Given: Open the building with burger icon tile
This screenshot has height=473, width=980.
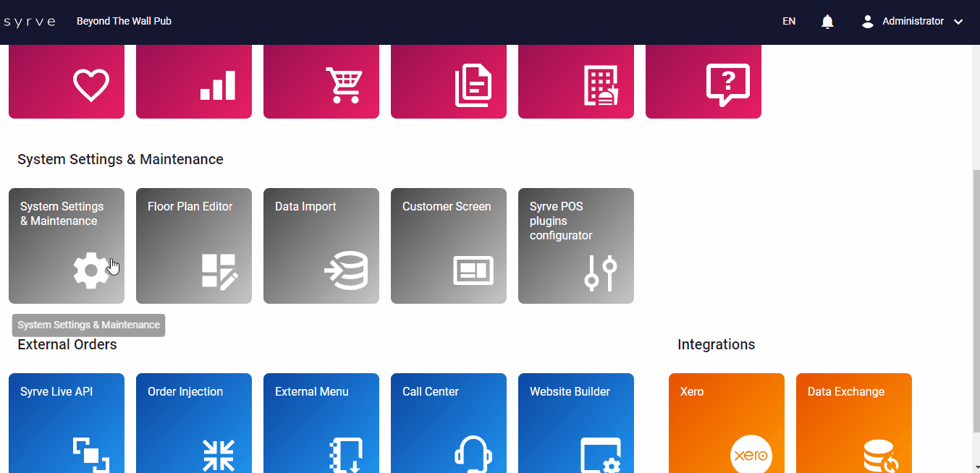Looking at the screenshot, I should tap(576, 82).
